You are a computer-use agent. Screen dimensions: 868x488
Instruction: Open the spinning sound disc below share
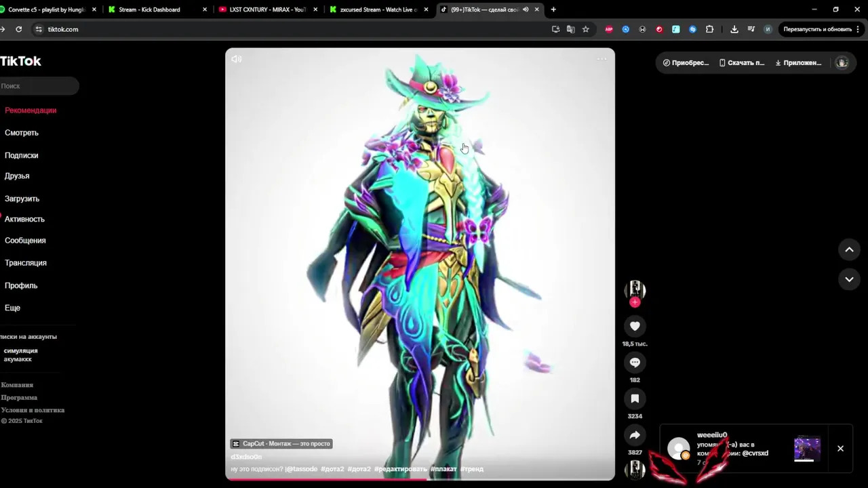(x=635, y=469)
